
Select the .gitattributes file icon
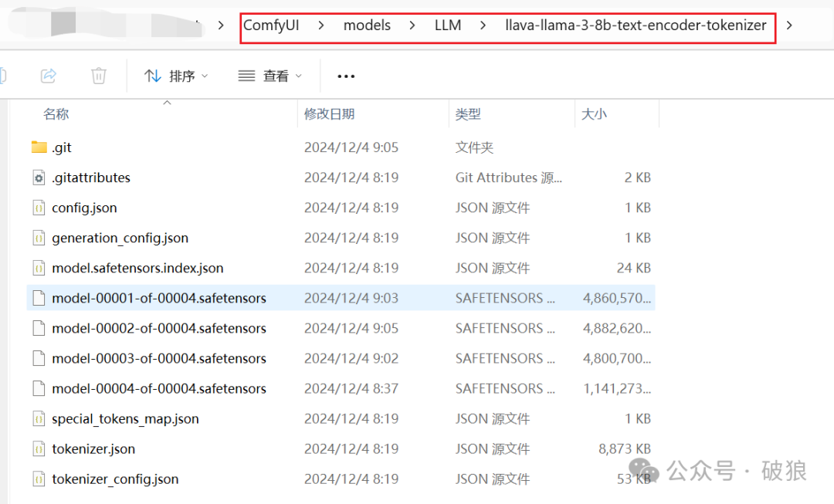(x=39, y=178)
